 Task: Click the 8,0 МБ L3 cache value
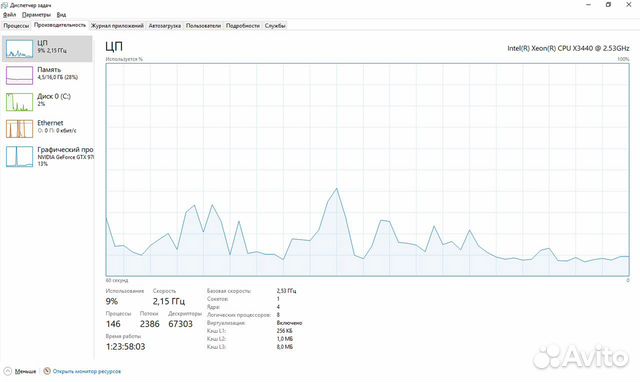coord(284,347)
